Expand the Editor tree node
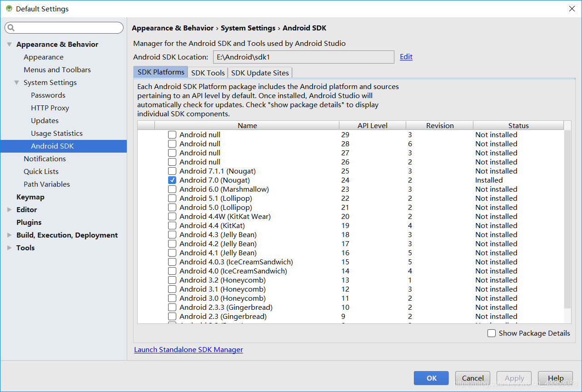 tap(10, 210)
